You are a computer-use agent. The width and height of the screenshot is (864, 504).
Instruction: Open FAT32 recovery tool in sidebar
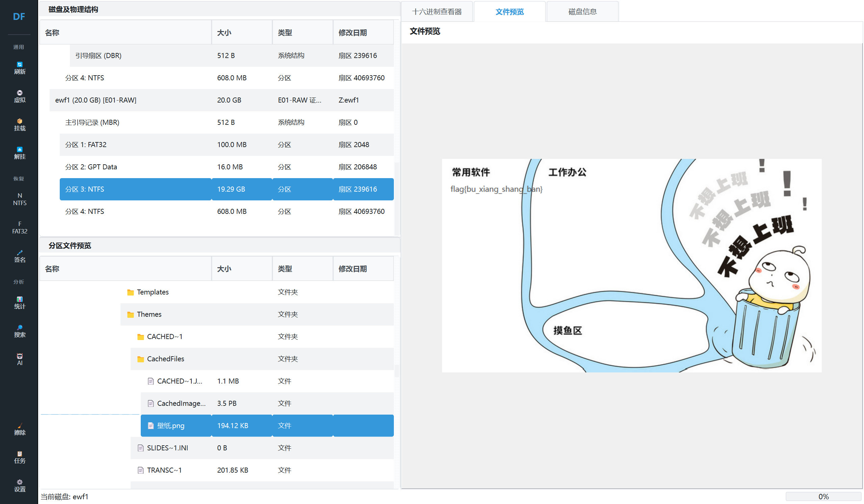point(20,227)
